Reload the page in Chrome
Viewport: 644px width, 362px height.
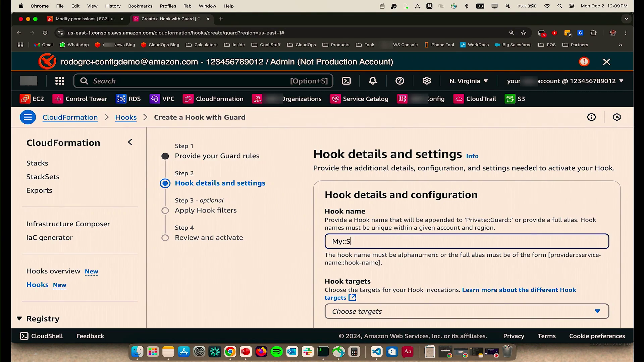45,33
